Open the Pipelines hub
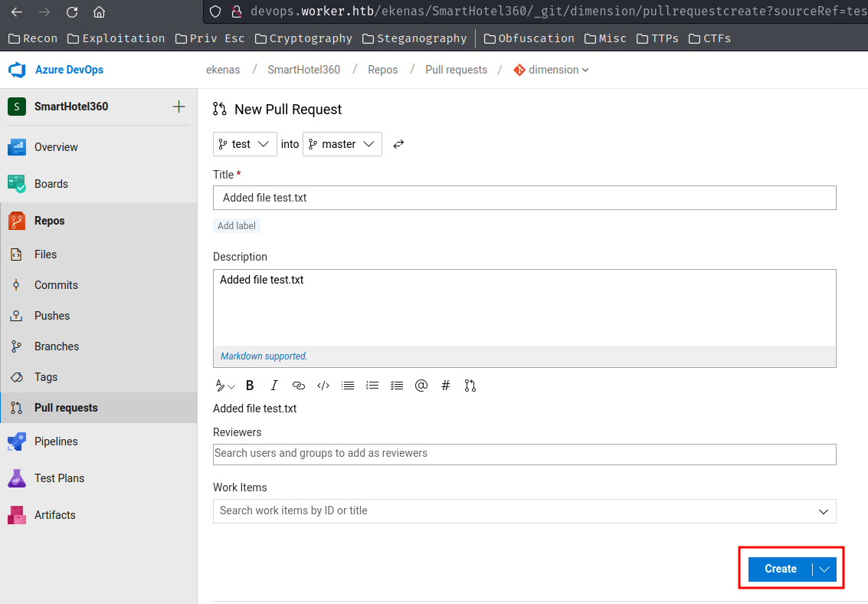868x604 pixels. (x=99, y=442)
